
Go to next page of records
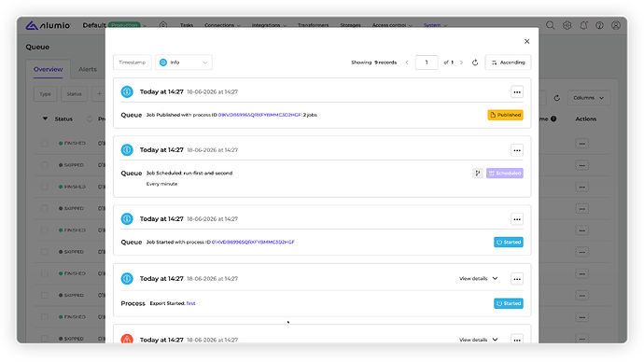[461, 63]
